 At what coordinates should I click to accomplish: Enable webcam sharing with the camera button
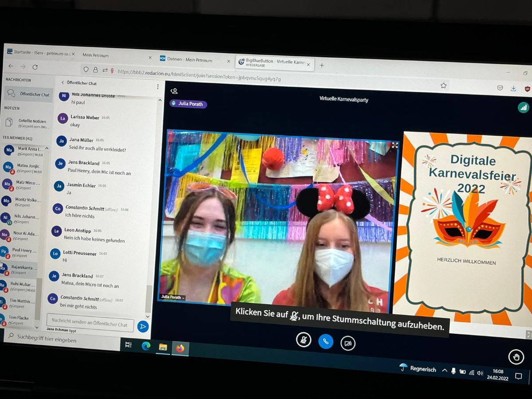click(348, 343)
